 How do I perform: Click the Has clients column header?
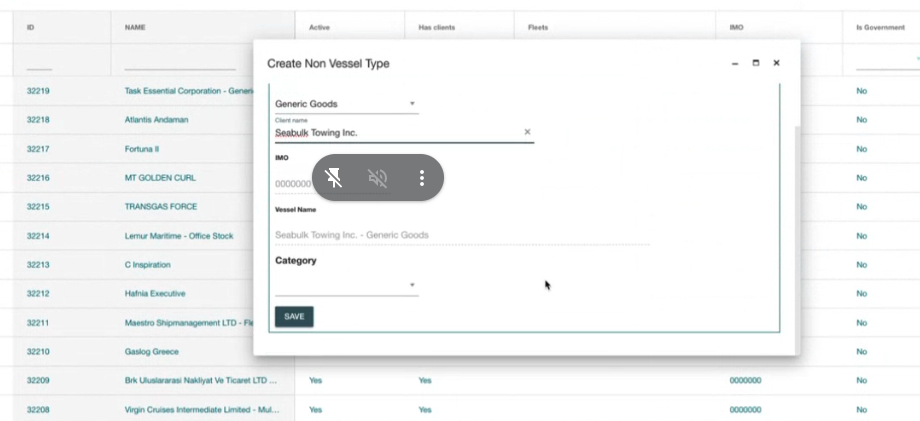pyautogui.click(x=437, y=28)
